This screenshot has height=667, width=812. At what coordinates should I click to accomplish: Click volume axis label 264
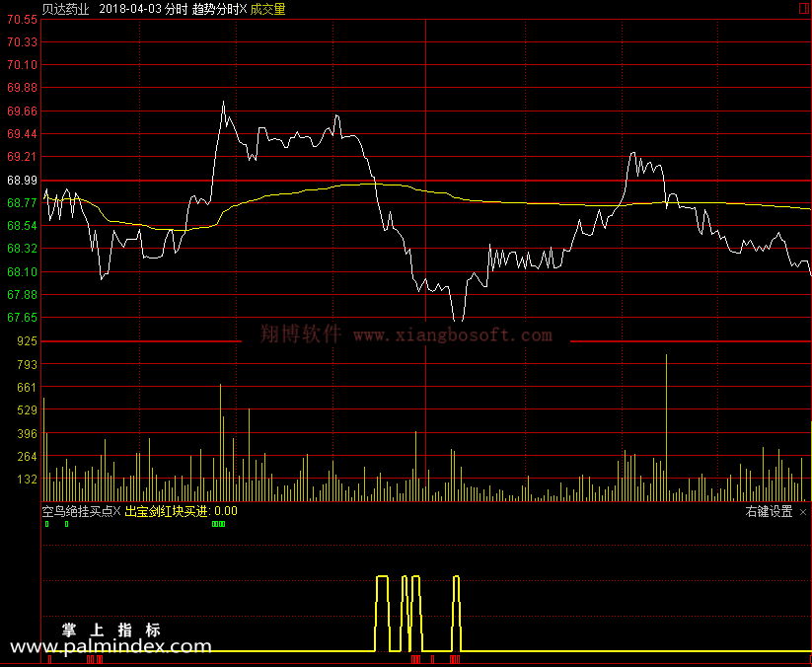27,456
